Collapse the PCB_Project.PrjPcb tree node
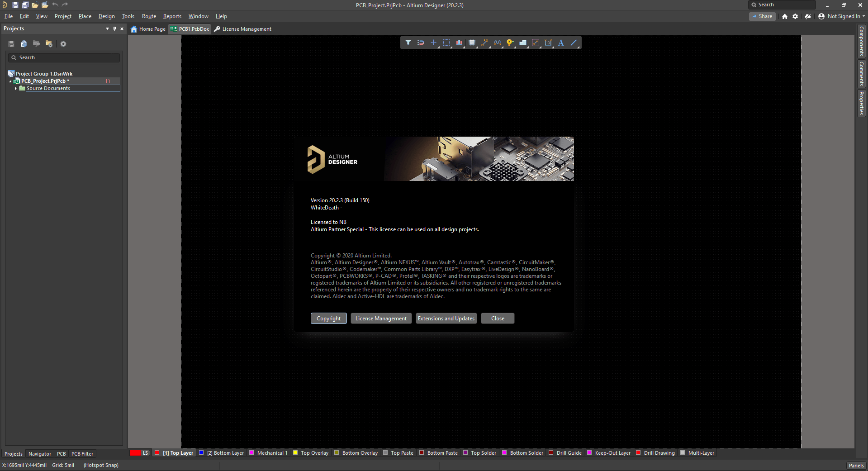The image size is (868, 471). [x=10, y=81]
